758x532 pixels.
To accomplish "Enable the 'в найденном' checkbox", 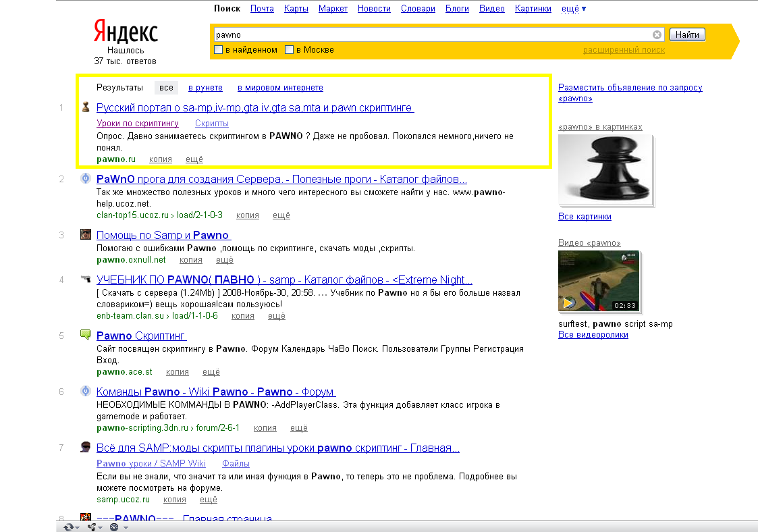I will [218, 50].
